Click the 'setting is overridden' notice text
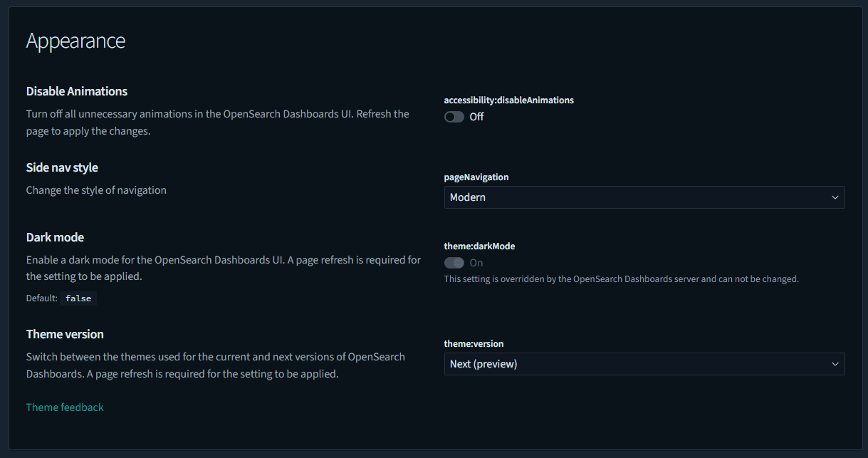 [x=622, y=279]
